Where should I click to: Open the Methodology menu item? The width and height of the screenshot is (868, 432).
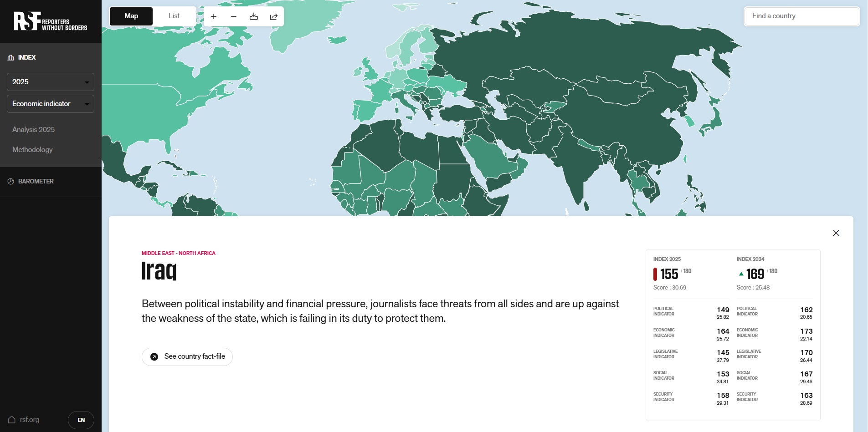click(32, 150)
